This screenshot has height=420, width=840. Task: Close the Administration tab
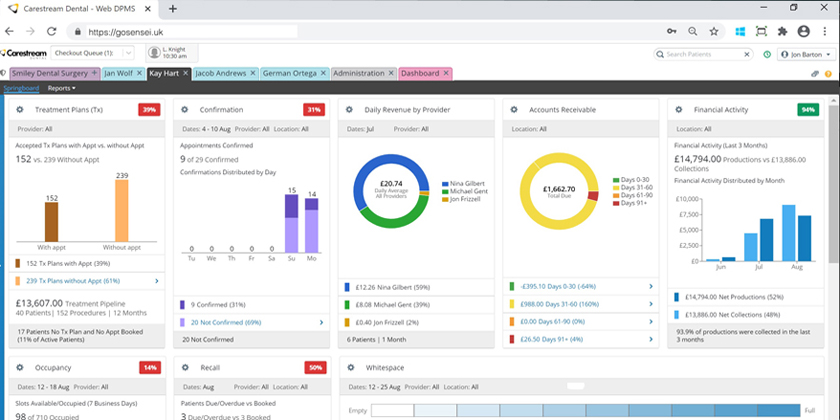point(391,73)
